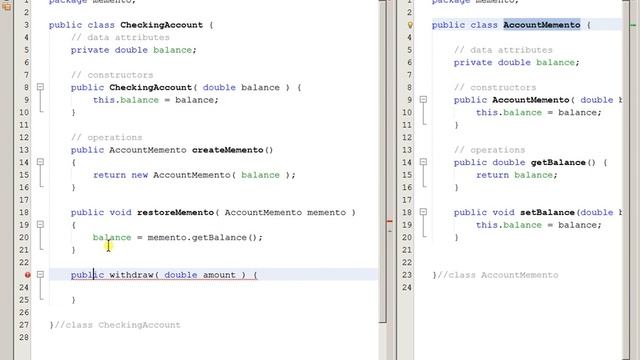Viewport: 640px width, 360px height.
Task: Click the '//class AccountMemento' closing comment
Action: pyautogui.click(x=498, y=275)
